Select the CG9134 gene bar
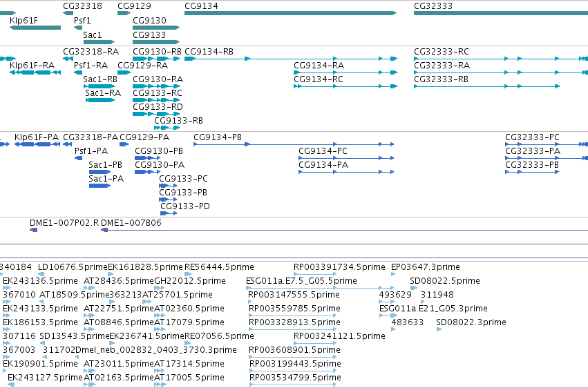 (290, 13)
